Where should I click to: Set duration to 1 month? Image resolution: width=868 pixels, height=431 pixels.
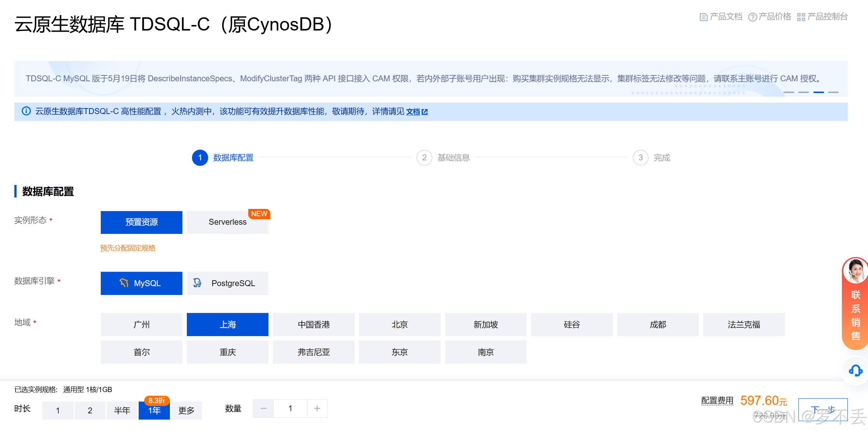[x=58, y=410]
